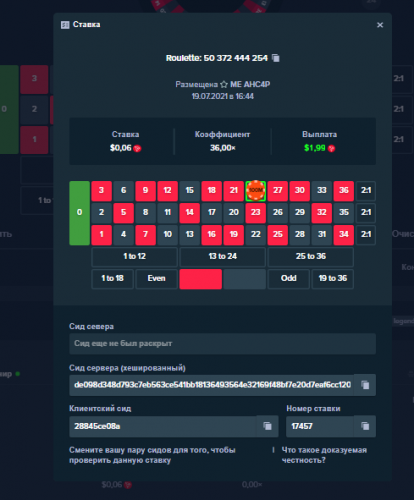414x500 pixels.
Task: Select red number 7
Action: 145,235
